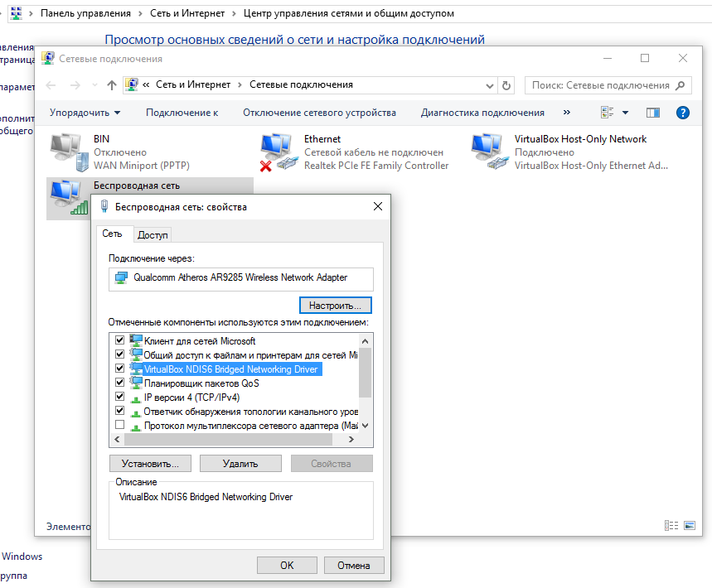Uncheck Общий доступ к файлам и принтерам checkbox
712x588 pixels.
(120, 354)
